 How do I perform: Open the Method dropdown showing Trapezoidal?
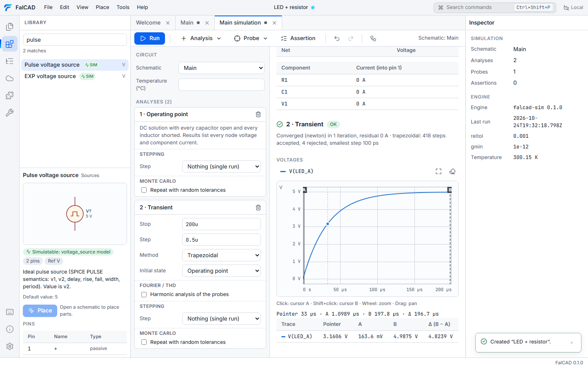point(221,255)
